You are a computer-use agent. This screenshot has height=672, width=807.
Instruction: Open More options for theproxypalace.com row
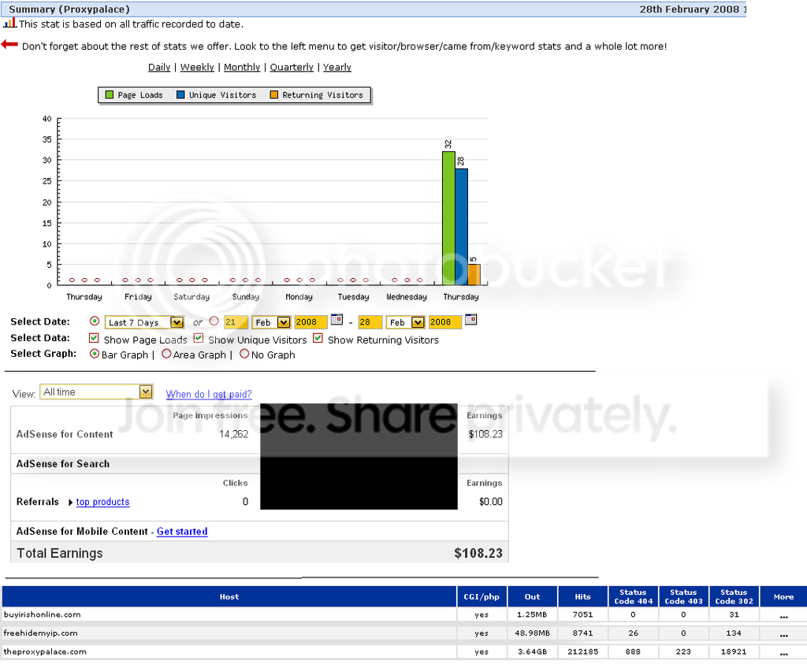click(783, 653)
